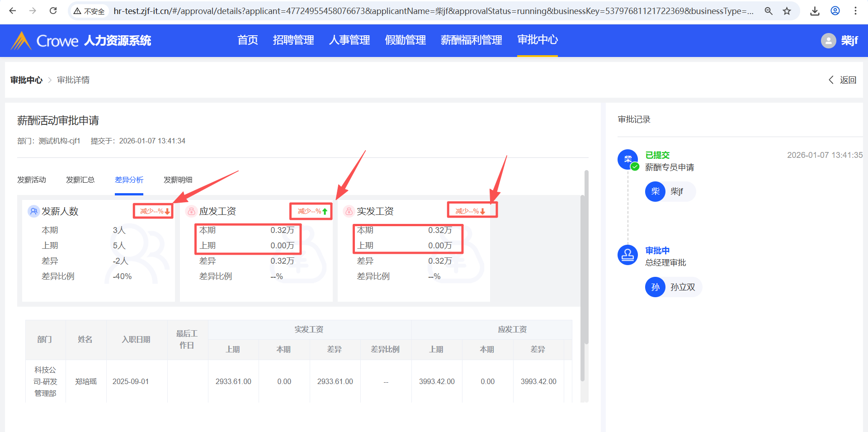Screen dimensions: 868x432
Task: Click the 柴 avatar in applicant chip
Action: (x=655, y=191)
